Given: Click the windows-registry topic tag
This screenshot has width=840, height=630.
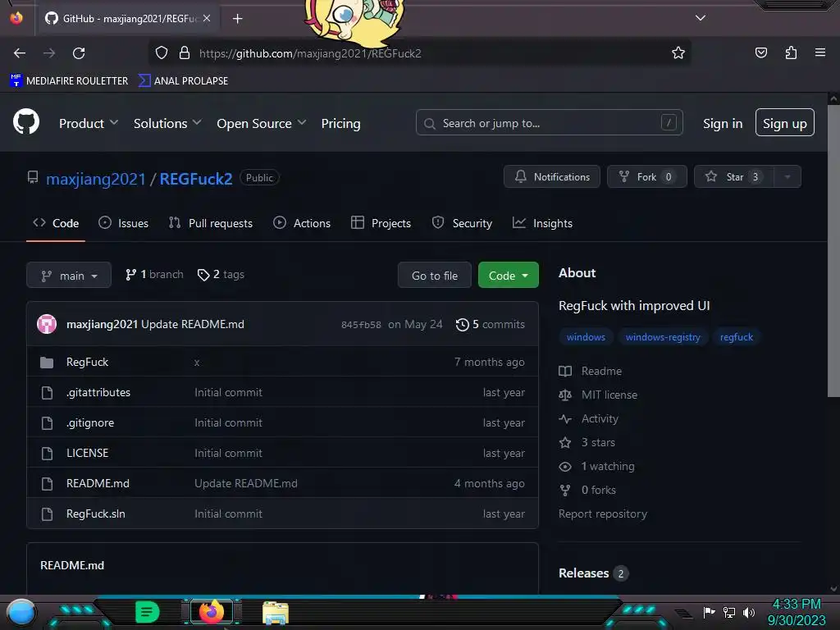Looking at the screenshot, I should (663, 337).
